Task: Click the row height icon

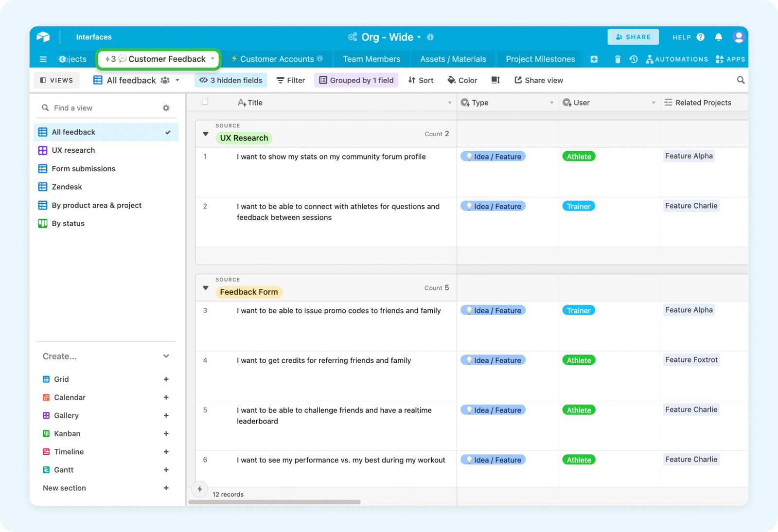Action: tap(495, 80)
